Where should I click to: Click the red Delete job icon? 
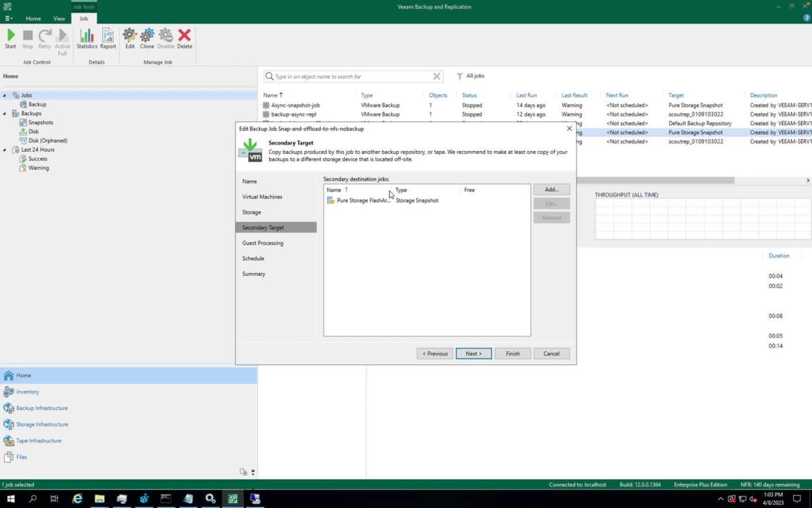click(x=184, y=38)
